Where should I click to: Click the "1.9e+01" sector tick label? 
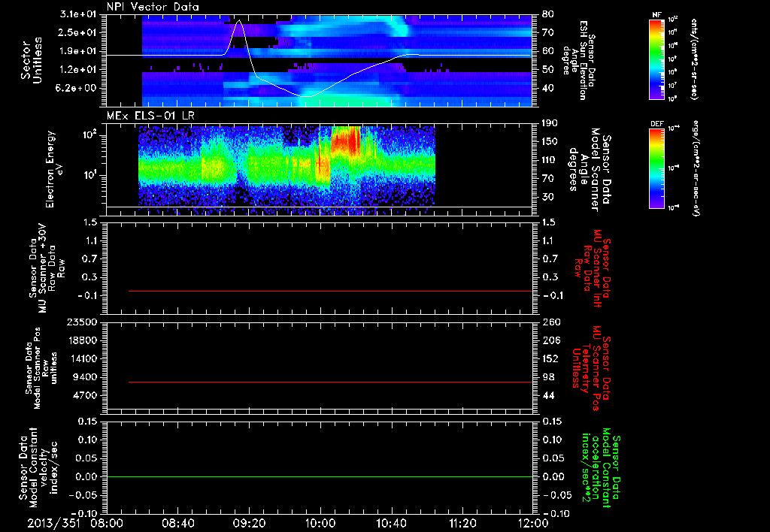click(78, 51)
